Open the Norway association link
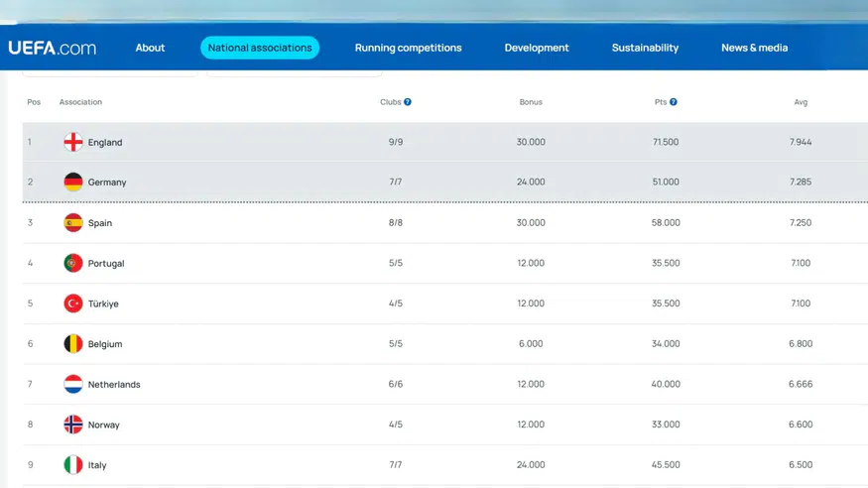The height and width of the screenshot is (488, 868). pyautogui.click(x=103, y=425)
